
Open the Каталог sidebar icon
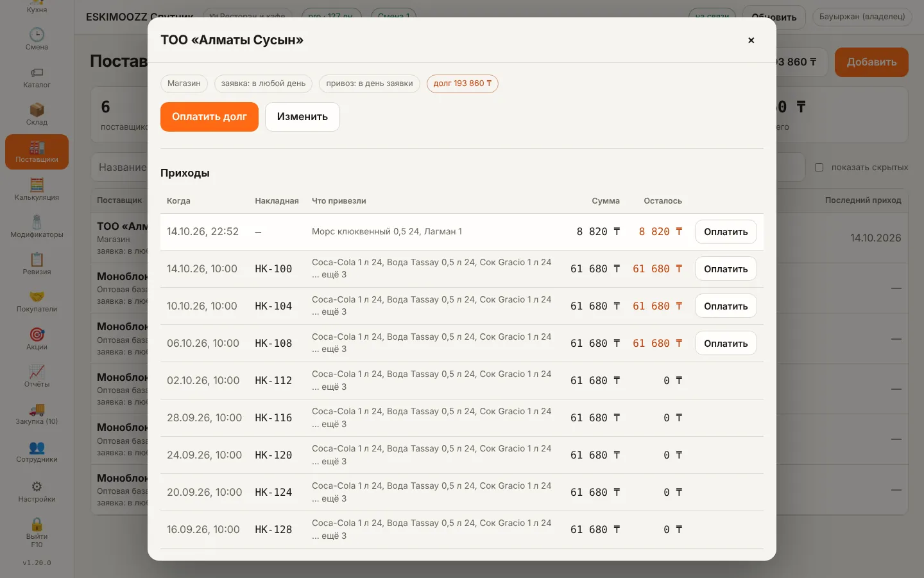[x=37, y=73]
